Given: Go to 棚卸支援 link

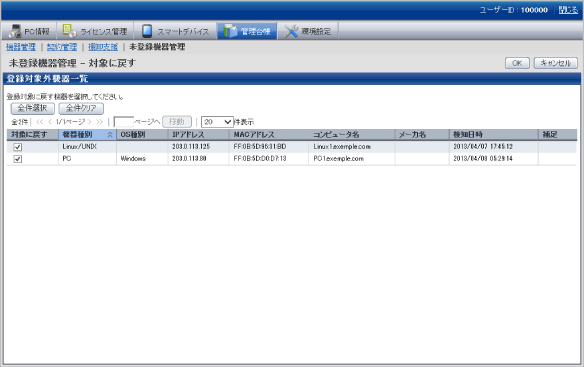Looking at the screenshot, I should tap(103, 47).
